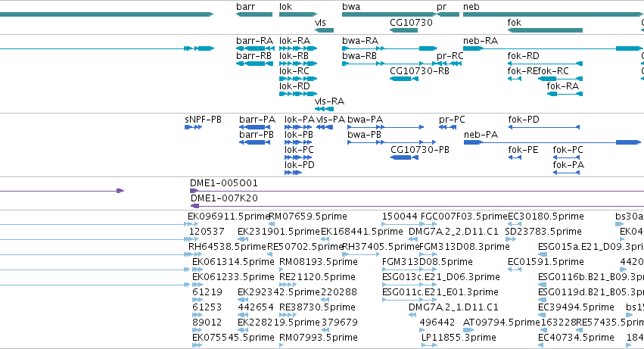The image size is (644, 349).
Task: Select EST EK061314.5prime
Action: coord(233,262)
